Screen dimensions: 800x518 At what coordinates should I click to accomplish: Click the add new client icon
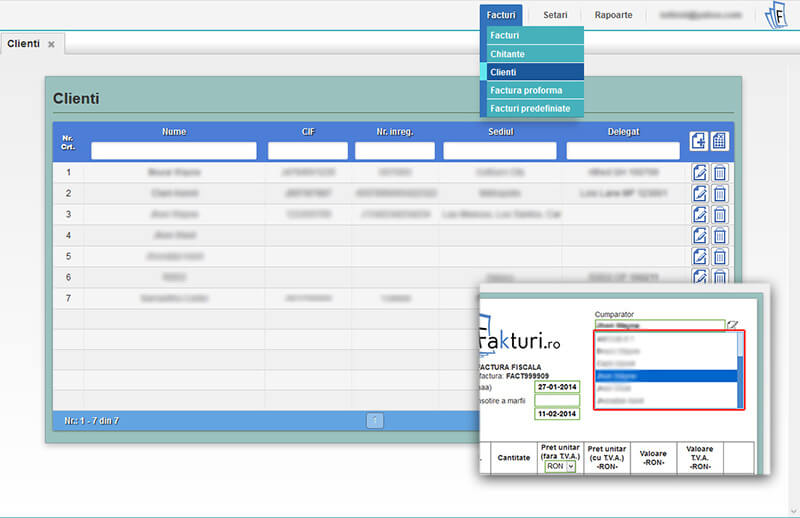699,141
